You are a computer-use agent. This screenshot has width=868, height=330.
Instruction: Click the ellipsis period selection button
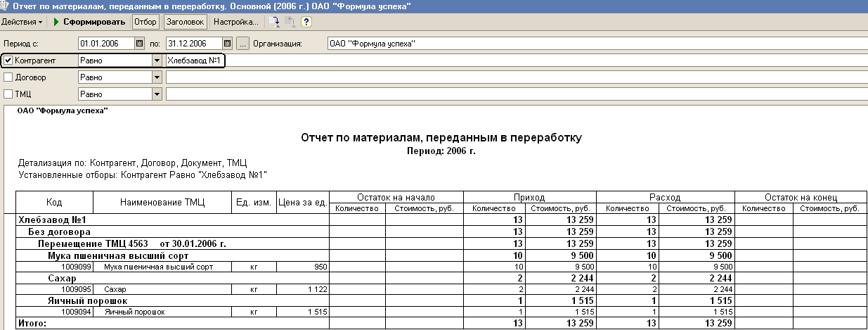coord(243,44)
